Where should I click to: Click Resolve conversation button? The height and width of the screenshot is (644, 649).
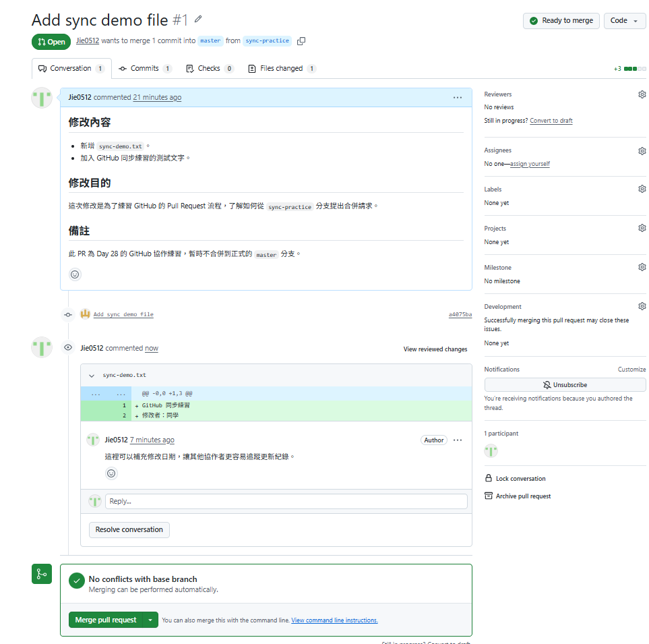coord(129,529)
